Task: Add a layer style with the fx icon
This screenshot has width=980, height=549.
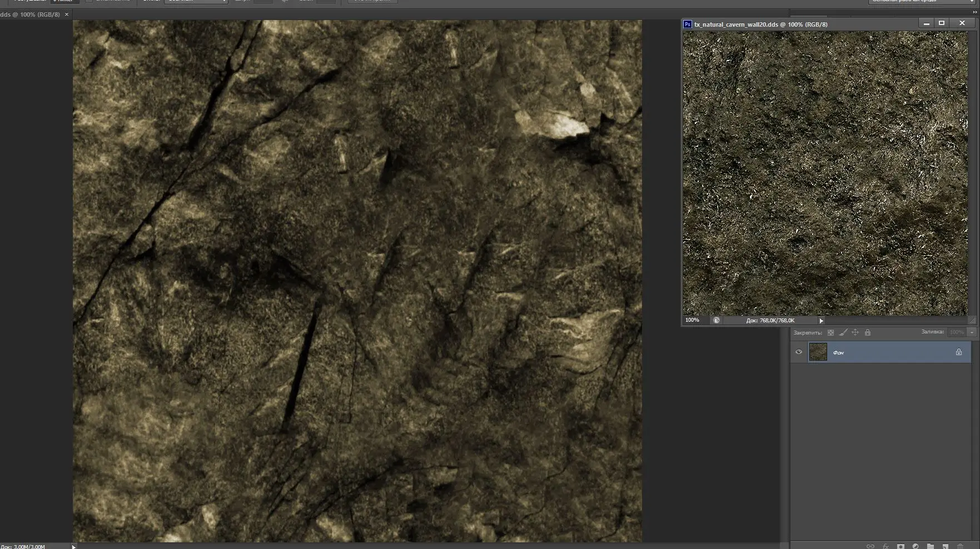Action: click(x=886, y=546)
